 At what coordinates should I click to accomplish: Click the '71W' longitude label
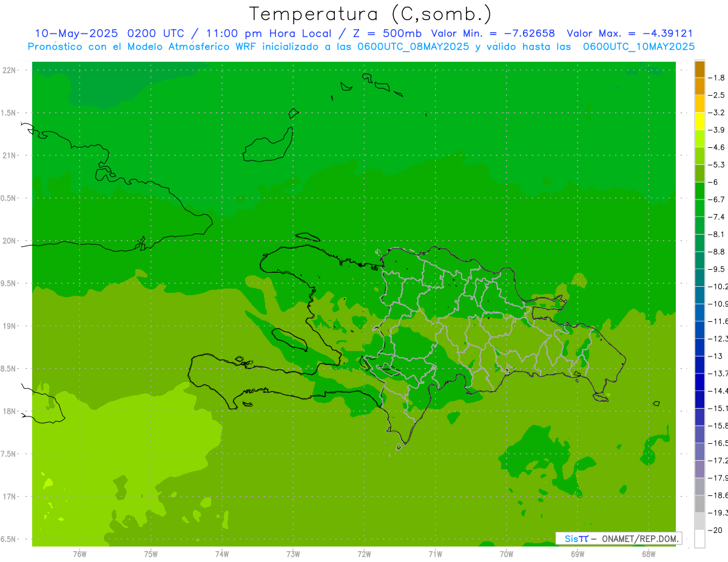435,554
